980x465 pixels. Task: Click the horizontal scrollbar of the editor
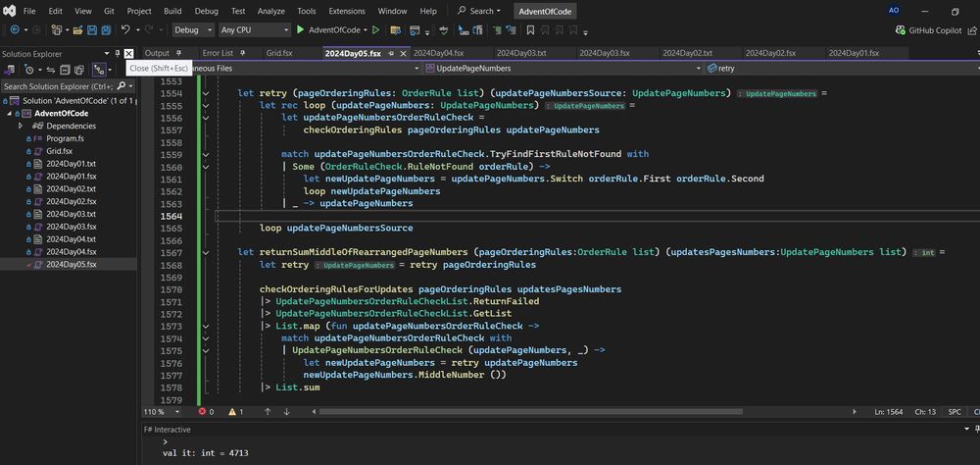click(531, 412)
